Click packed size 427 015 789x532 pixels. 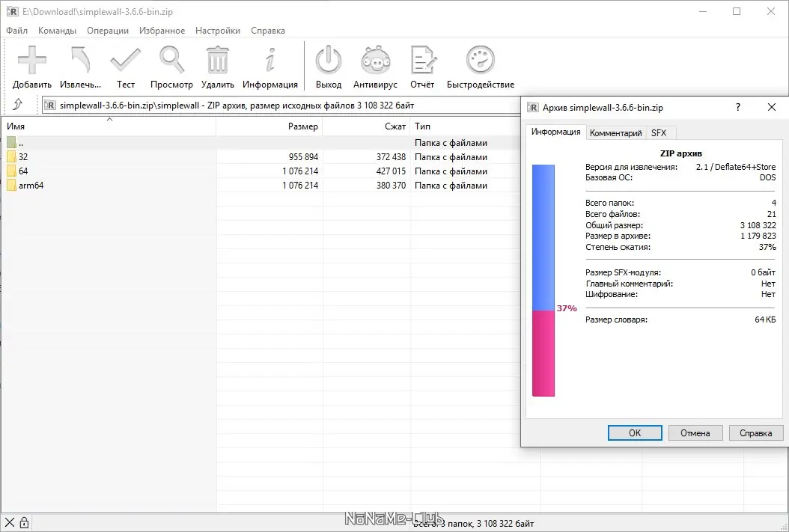[x=391, y=171]
